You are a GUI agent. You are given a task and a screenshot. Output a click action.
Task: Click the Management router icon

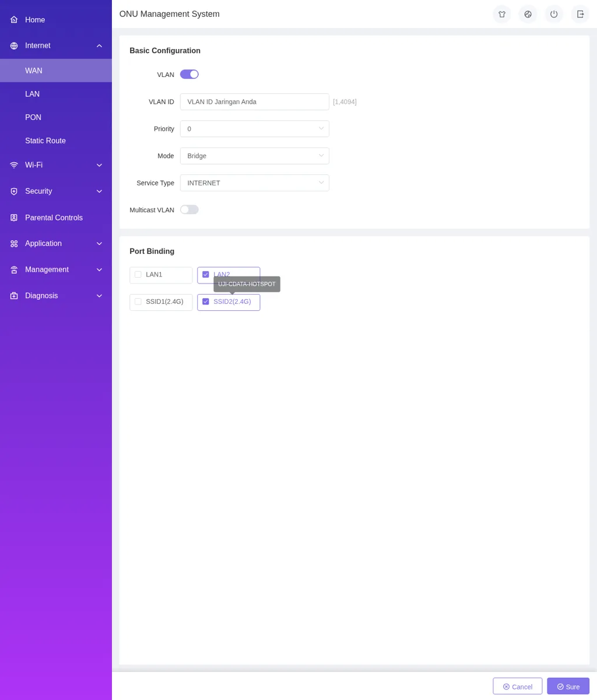pyautogui.click(x=14, y=269)
